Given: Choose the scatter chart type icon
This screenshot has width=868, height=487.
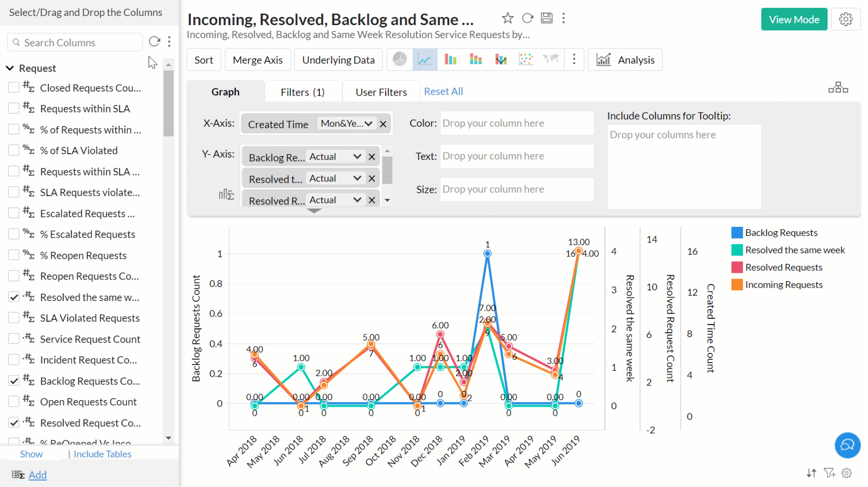Looking at the screenshot, I should [x=526, y=59].
